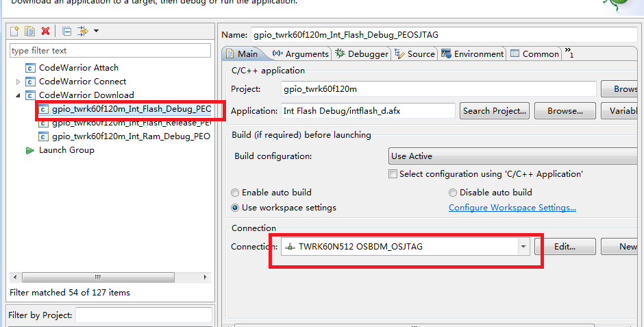
Task: Click the configuration Name field
Action: [x=444, y=35]
